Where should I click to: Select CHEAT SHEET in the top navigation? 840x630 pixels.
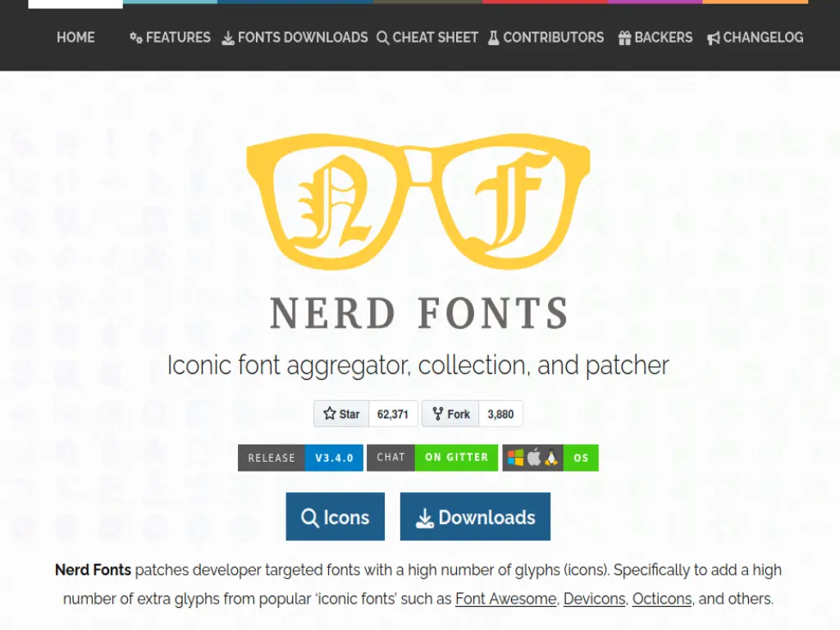pos(427,38)
